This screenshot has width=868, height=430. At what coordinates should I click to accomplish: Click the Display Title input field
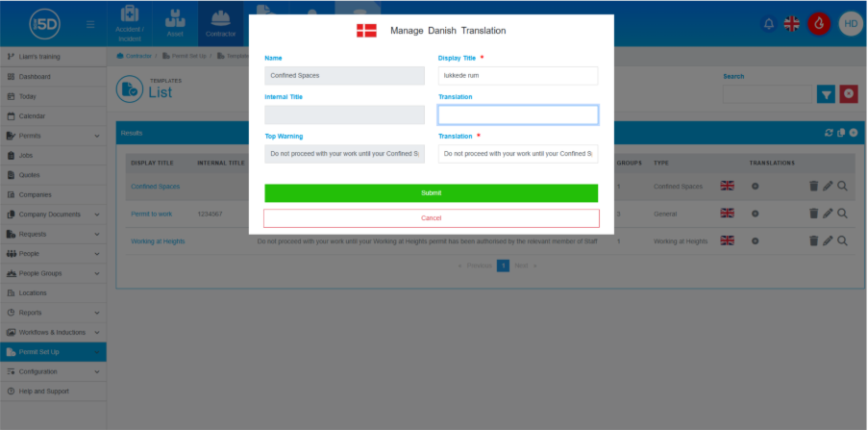(x=517, y=75)
